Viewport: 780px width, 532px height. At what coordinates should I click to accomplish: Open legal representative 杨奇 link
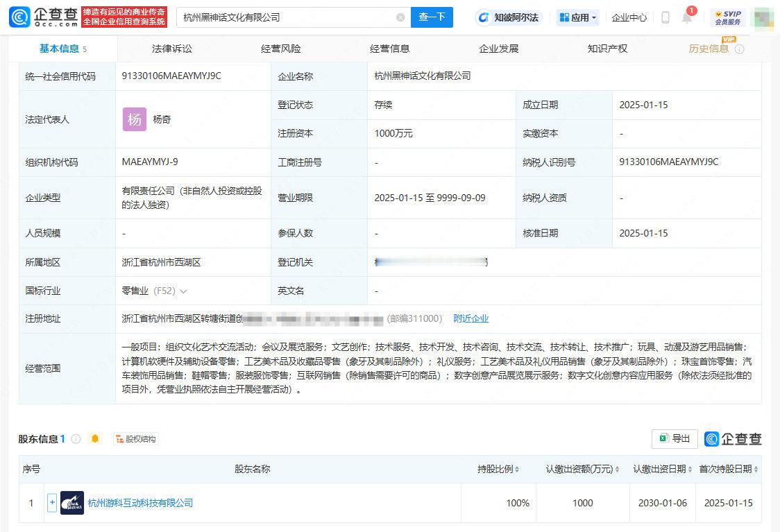click(162, 119)
